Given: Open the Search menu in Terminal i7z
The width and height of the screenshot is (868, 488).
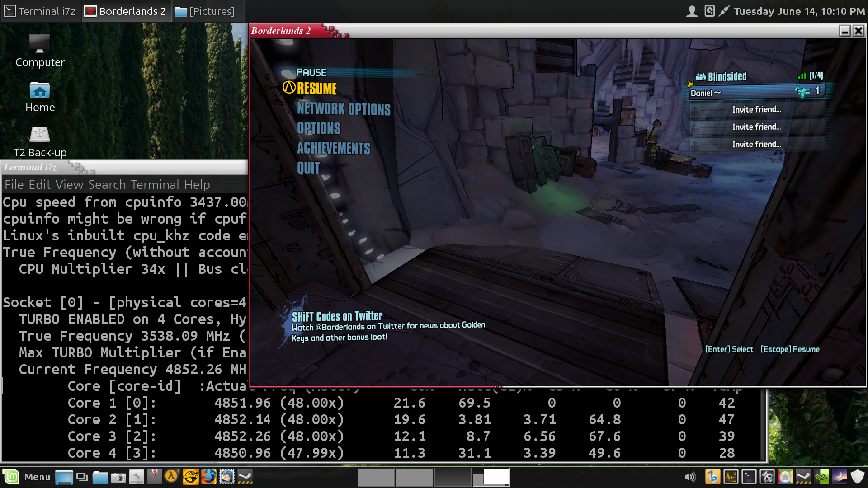Looking at the screenshot, I should click(x=107, y=185).
